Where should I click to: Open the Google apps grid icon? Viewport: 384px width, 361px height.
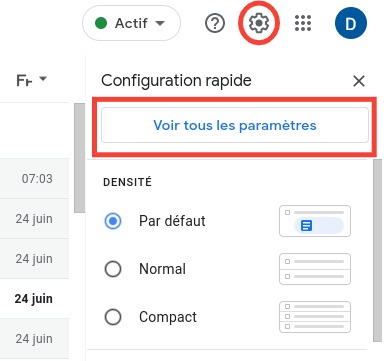point(303,23)
